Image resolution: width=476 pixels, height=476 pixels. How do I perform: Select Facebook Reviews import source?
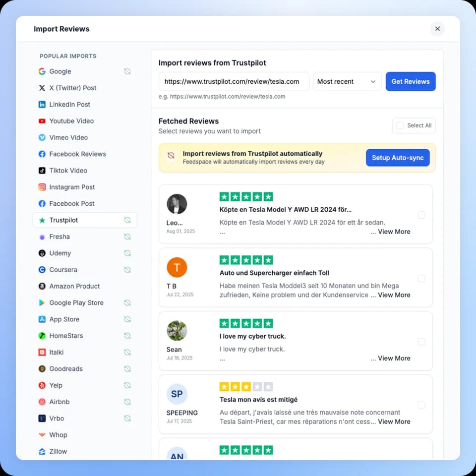pos(77,154)
